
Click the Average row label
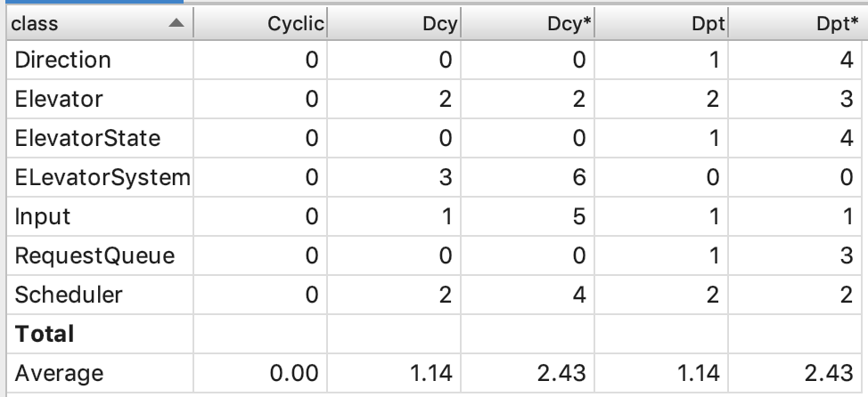pyautogui.click(x=54, y=373)
